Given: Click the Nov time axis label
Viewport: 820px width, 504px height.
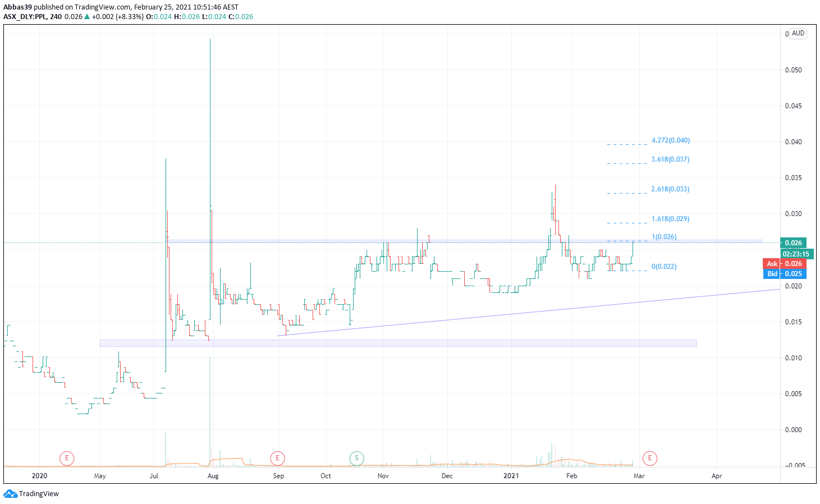Looking at the screenshot, I should [x=383, y=476].
